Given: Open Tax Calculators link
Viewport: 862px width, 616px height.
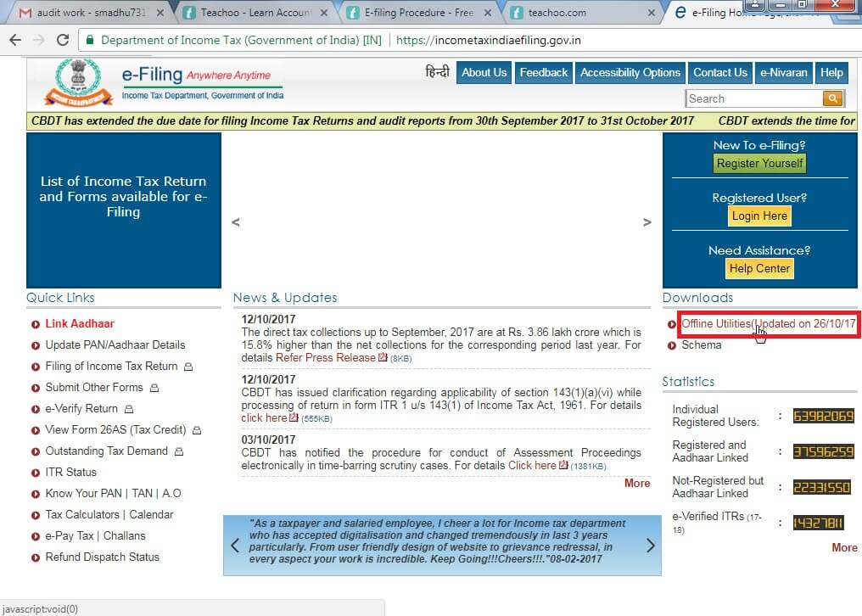Looking at the screenshot, I should pos(82,514).
